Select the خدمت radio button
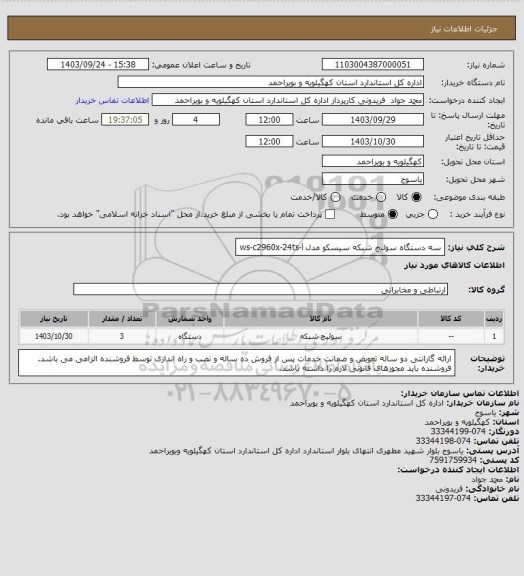Screen dimensions: 524x576 (x=381, y=197)
